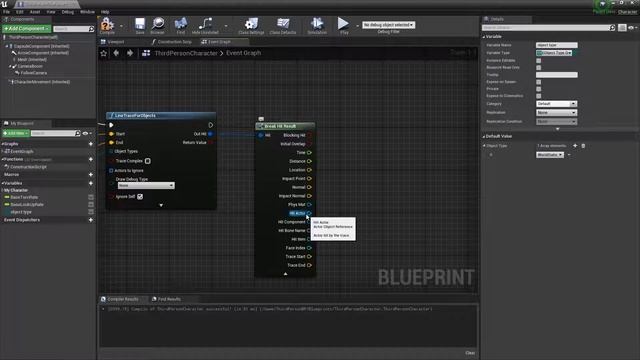
Task: Expand advanced Variable properties arrow in Details
Action: pos(558,129)
